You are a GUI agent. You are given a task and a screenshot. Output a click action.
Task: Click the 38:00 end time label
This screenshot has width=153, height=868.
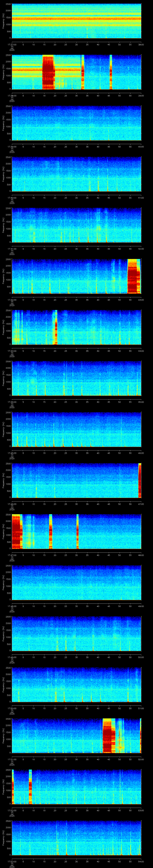click(x=141, y=44)
